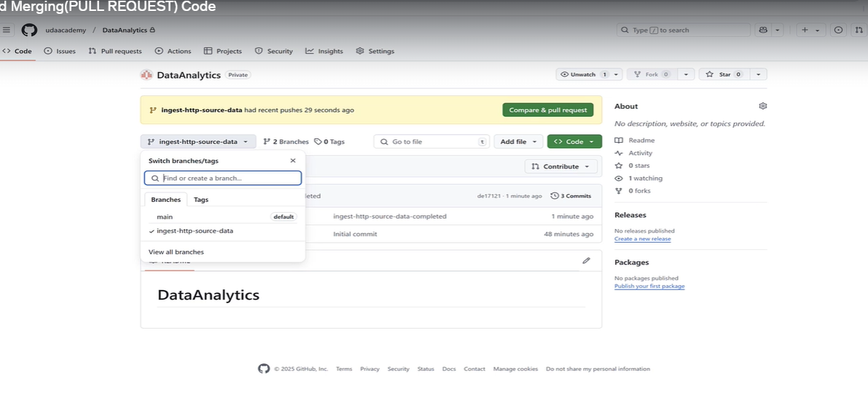
Task: Open the 2 Branches link
Action: coord(286,141)
